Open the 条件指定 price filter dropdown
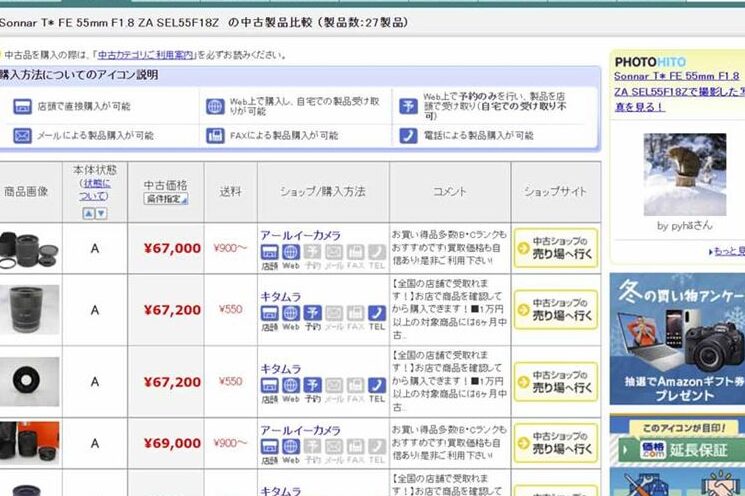 click(x=166, y=199)
